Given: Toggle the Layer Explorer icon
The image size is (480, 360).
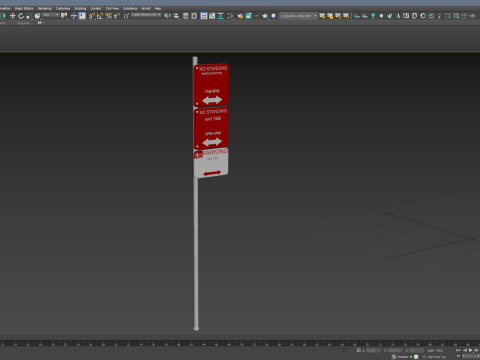Looking at the screenshot, I should click(x=194, y=16).
